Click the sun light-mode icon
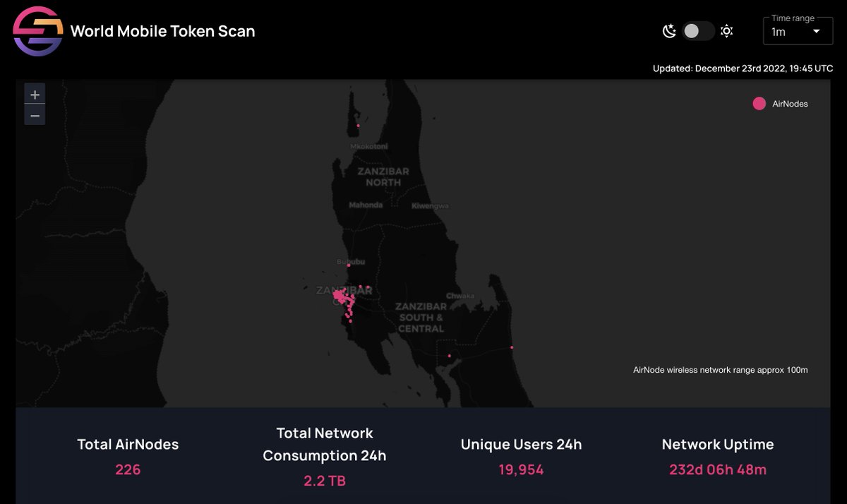This screenshot has height=504, width=847. [x=727, y=31]
